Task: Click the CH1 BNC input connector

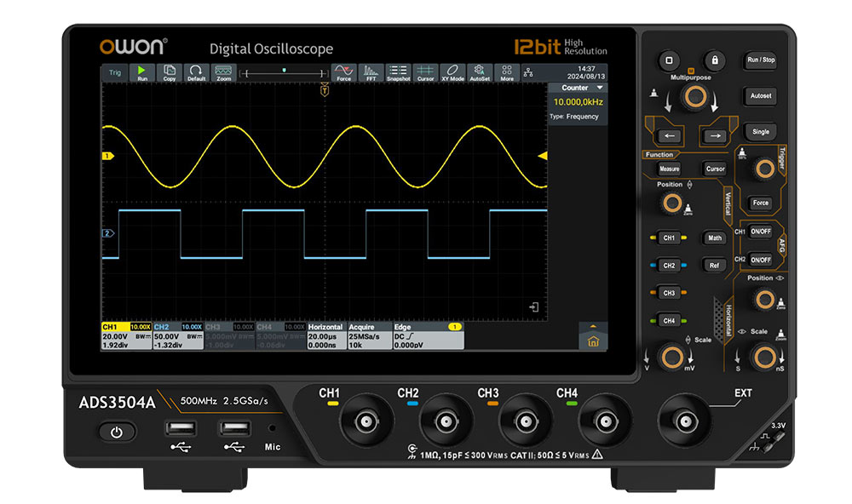Action: tap(366, 421)
